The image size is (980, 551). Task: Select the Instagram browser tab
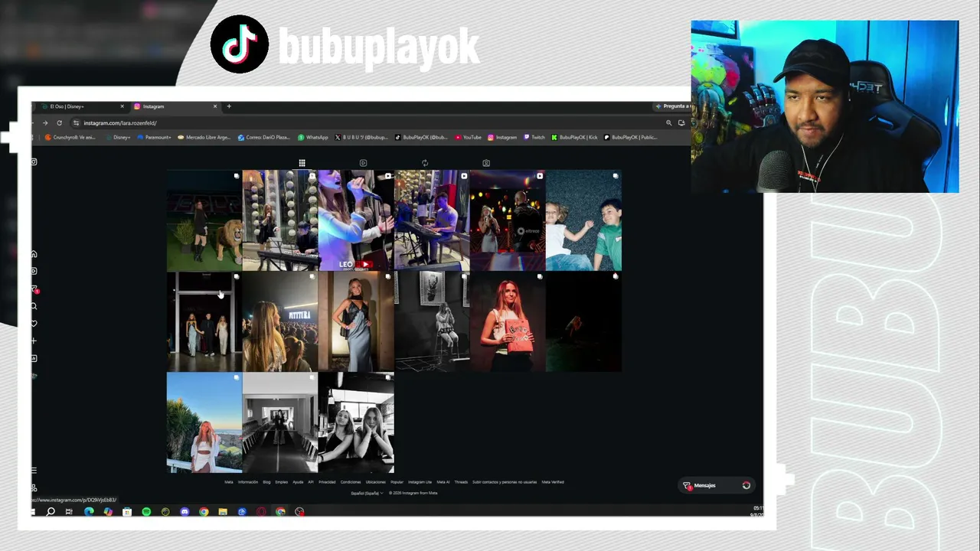click(175, 106)
